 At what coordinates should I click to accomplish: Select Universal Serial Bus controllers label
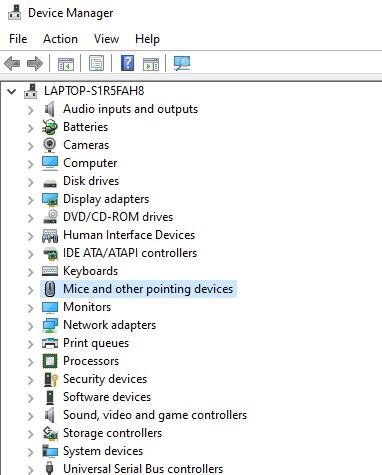coord(143,469)
